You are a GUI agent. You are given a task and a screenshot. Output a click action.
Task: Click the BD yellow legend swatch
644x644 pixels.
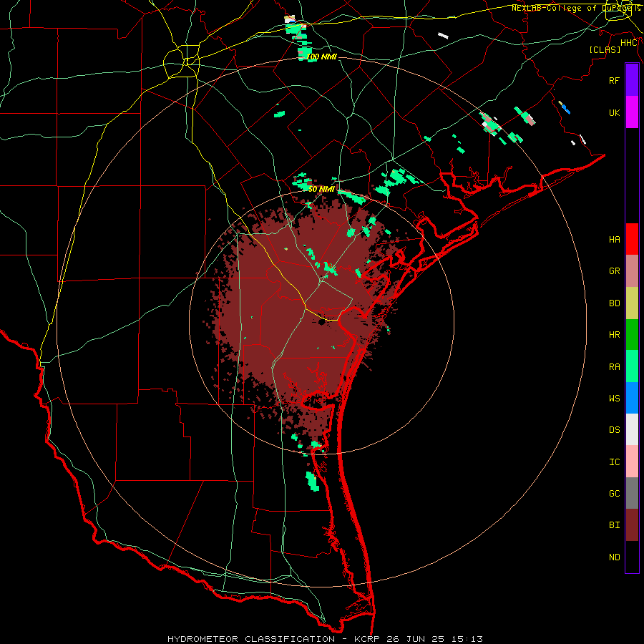pos(632,303)
